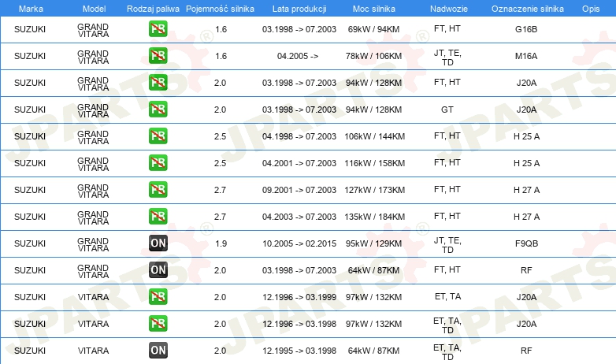Click petrol icon in 135kW / 184KM row
616x364 pixels.
point(158,216)
